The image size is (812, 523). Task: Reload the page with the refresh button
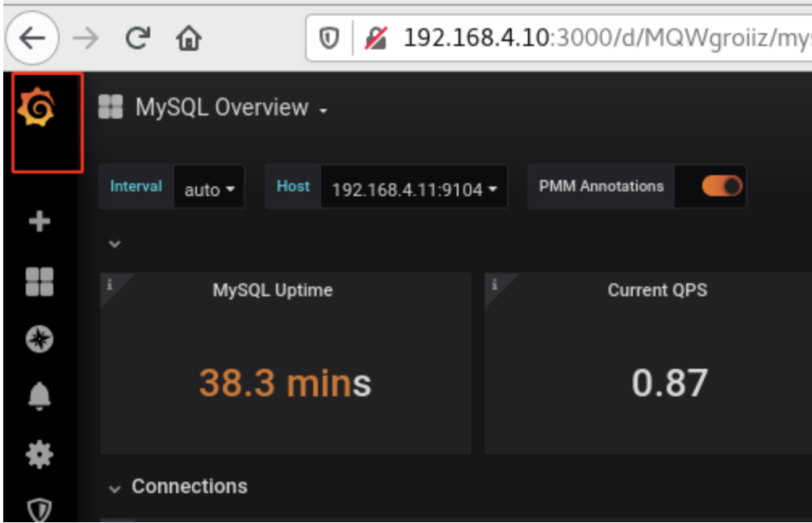coord(138,38)
